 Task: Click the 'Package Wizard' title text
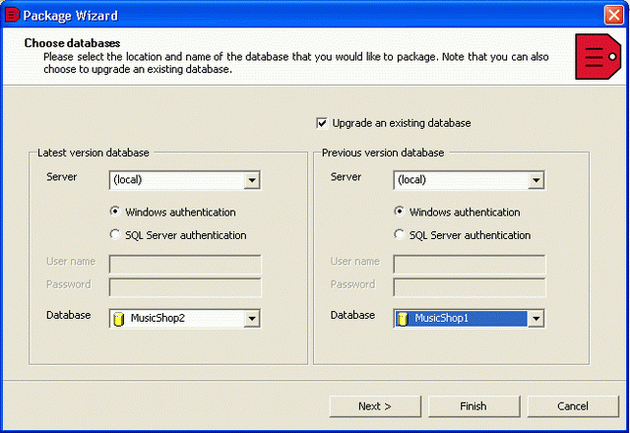(x=70, y=16)
